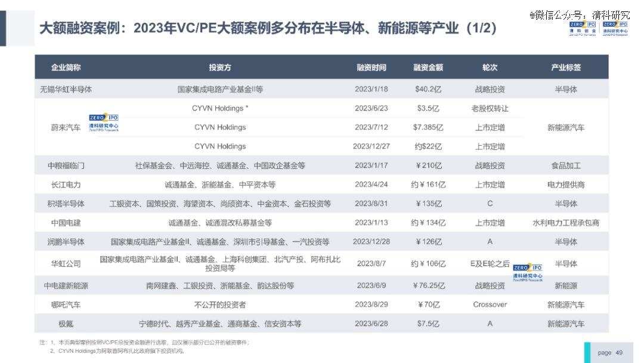Click the amount 约¥134亿
Screen dimensions: 644x363
tap(428, 223)
